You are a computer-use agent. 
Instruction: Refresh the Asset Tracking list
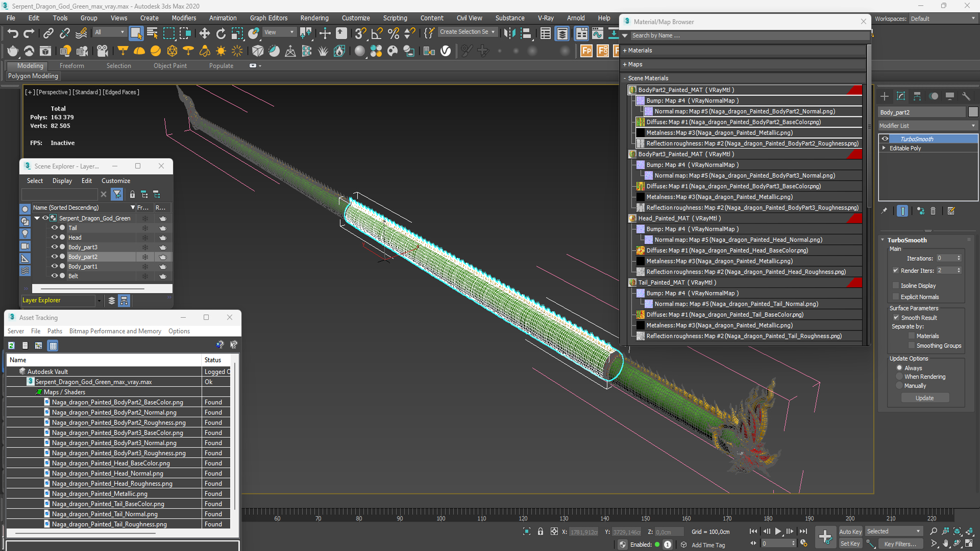[11, 345]
